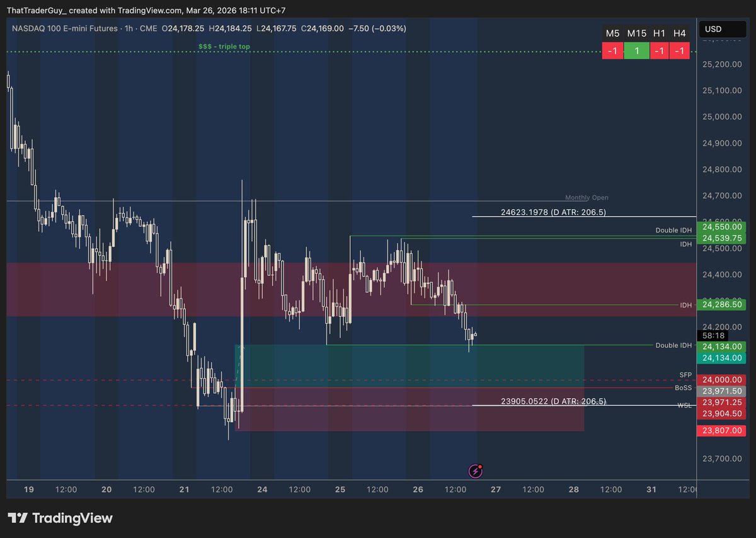Click the 58:18 candle countdown label
Screen dimensions: 756x538
[712, 335]
